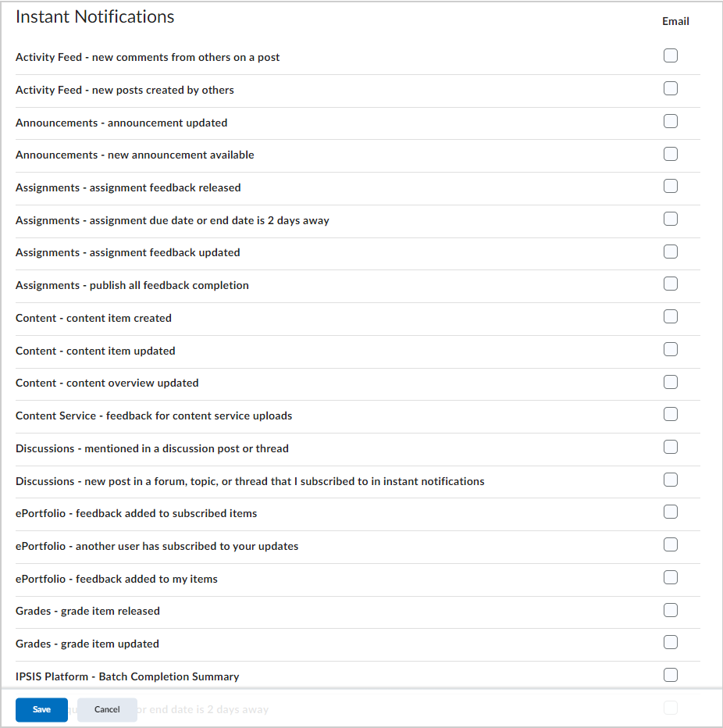This screenshot has width=723, height=728.
Task: Check assignment due date 2 days away
Action: tap(671, 219)
